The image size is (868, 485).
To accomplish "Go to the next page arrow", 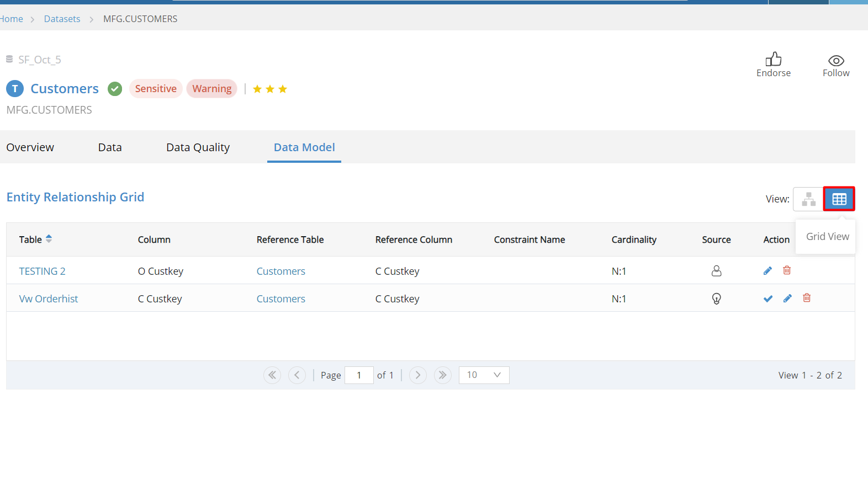I will pyautogui.click(x=417, y=375).
